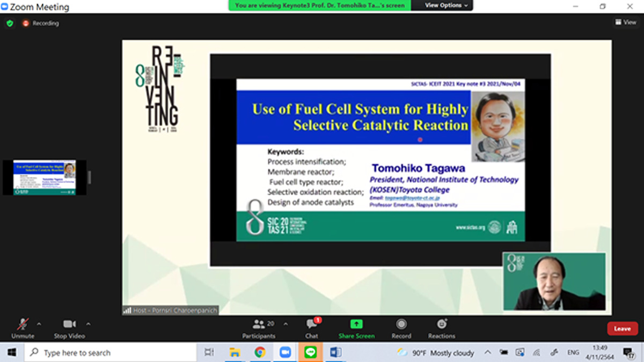Expand audio options arrow beside Unmute

pos(39,324)
